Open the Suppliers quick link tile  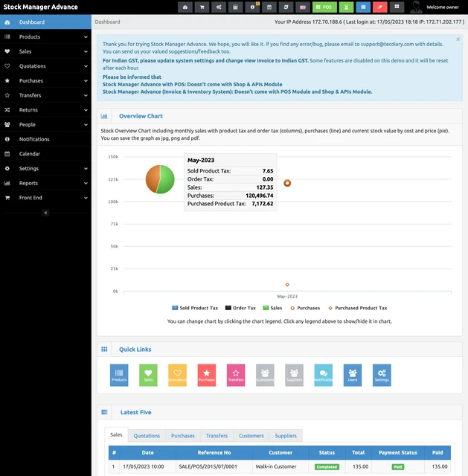click(x=294, y=375)
